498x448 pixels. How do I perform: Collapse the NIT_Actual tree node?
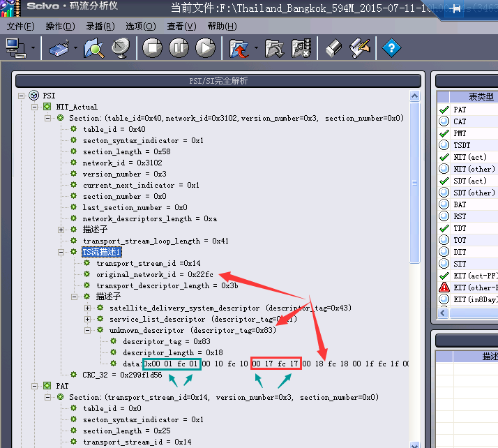click(34, 107)
